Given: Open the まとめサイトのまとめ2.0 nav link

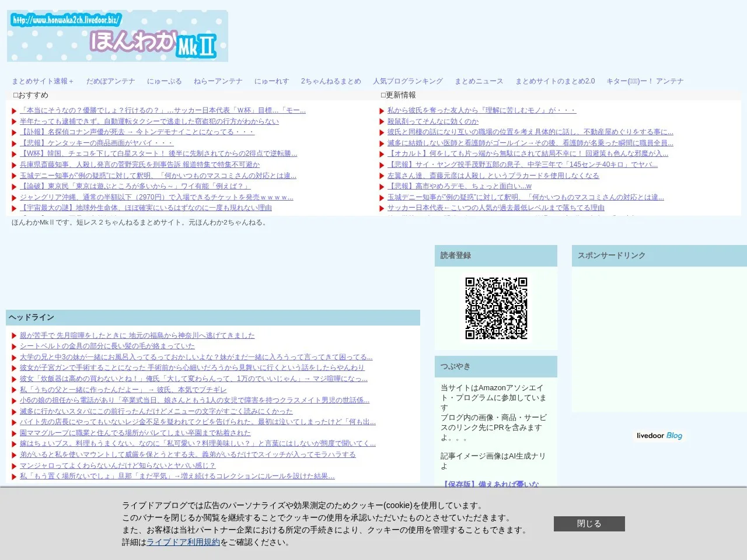Looking at the screenshot, I should 555,81.
